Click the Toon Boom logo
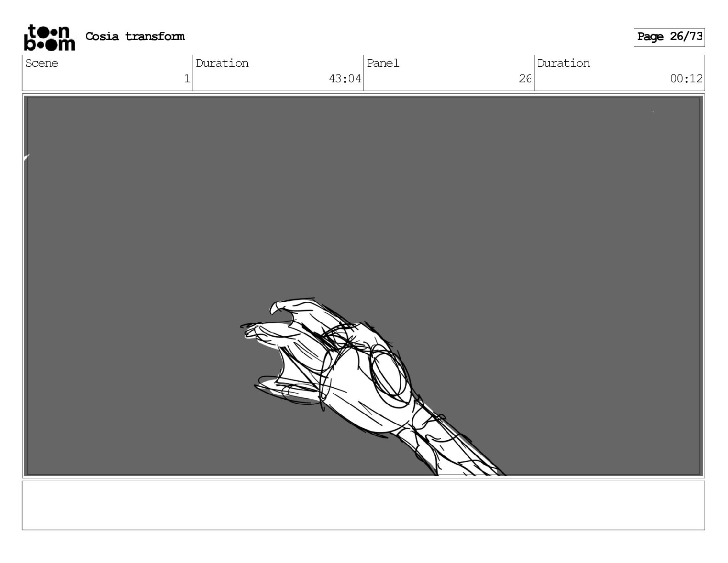728x563 pixels. point(50,37)
